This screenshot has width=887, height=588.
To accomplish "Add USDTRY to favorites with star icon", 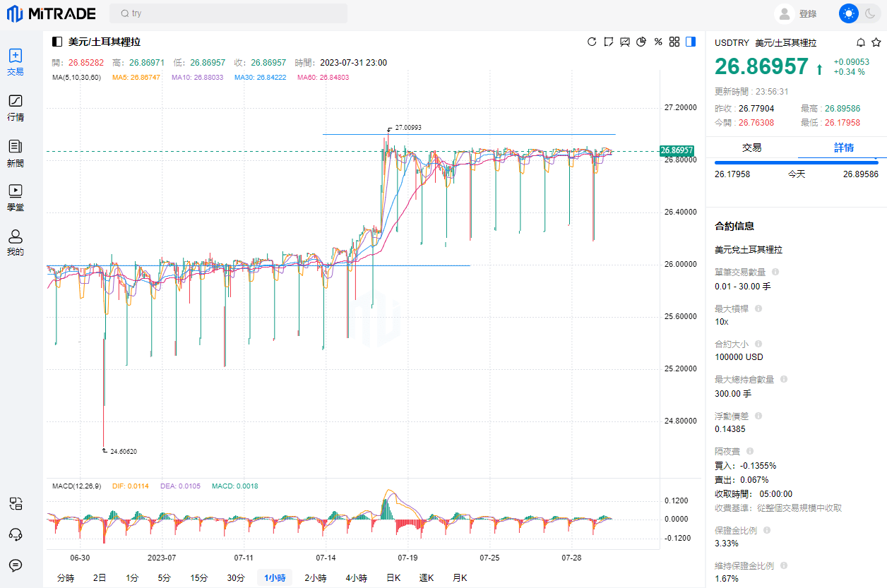I will [x=876, y=42].
